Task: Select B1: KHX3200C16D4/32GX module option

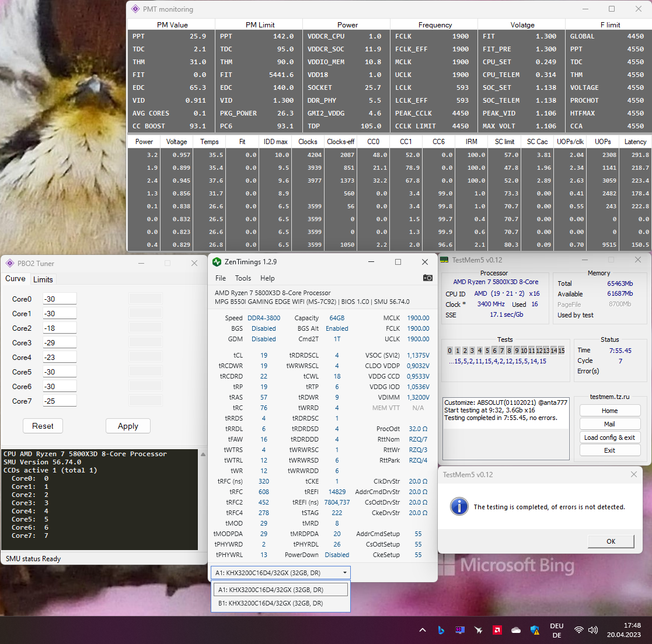Action: [x=280, y=603]
